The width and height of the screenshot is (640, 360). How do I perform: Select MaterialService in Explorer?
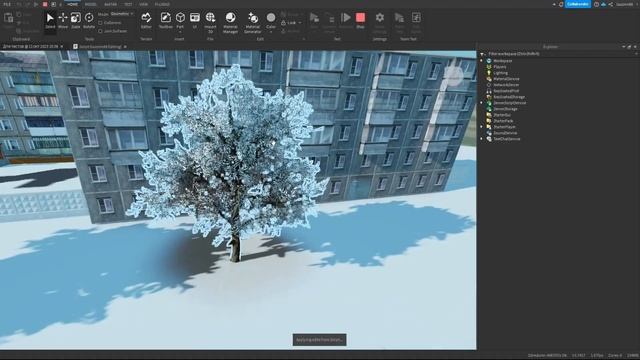[x=507, y=79]
